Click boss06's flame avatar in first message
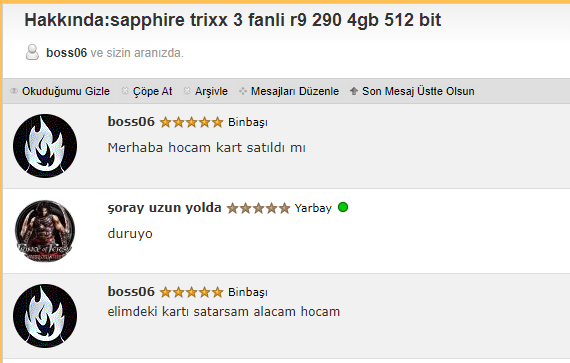 point(45,146)
